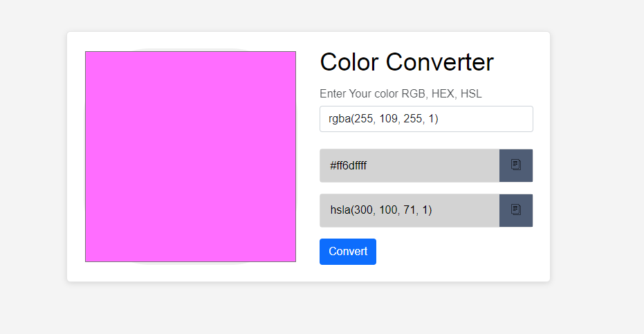Click the word Converter in the title

click(x=439, y=62)
